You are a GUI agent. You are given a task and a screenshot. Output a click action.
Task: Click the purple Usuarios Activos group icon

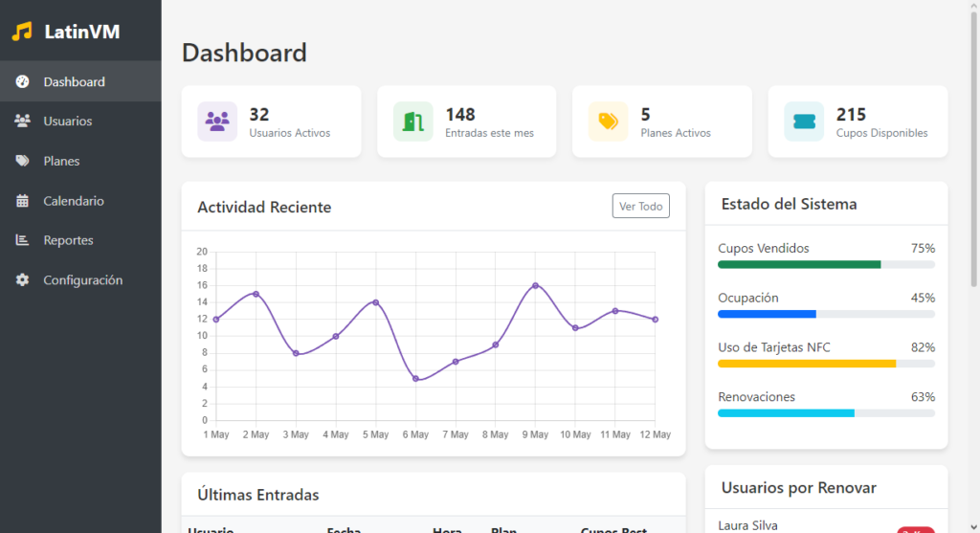pyautogui.click(x=217, y=122)
